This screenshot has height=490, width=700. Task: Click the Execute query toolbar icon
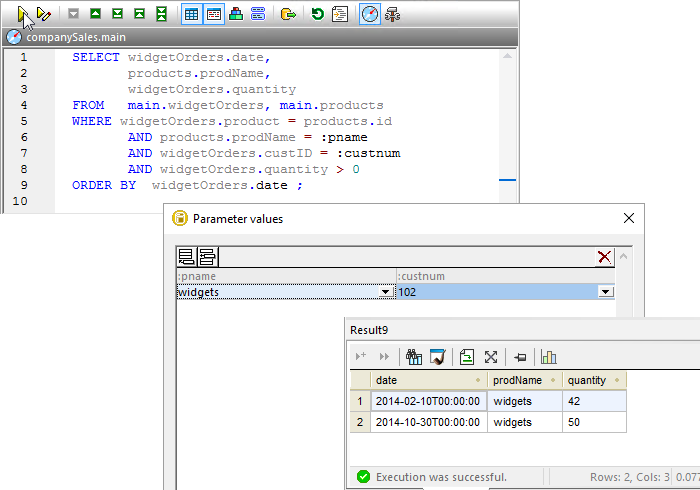(x=21, y=14)
